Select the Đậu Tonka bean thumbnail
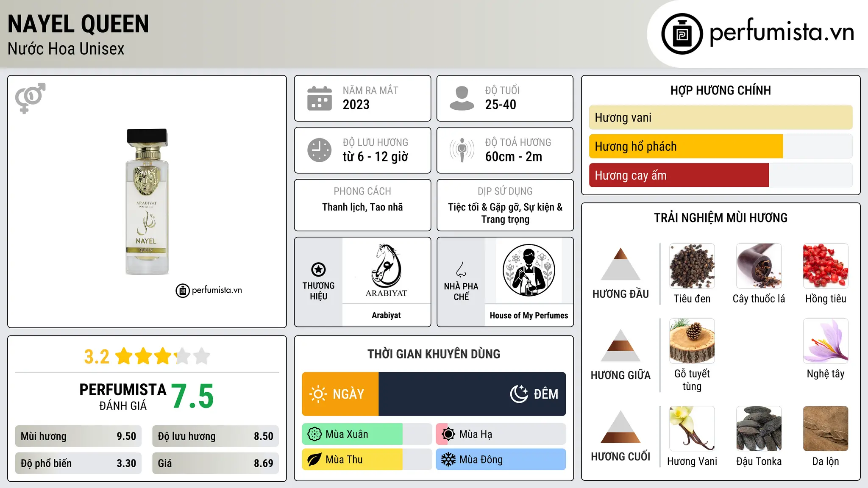The width and height of the screenshot is (868, 488). coord(759,429)
